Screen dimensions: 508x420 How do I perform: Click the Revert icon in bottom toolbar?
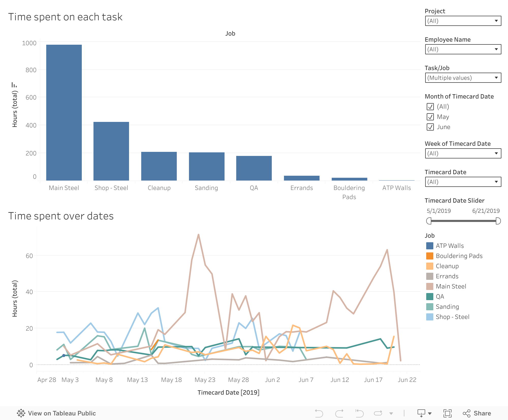[359, 413]
